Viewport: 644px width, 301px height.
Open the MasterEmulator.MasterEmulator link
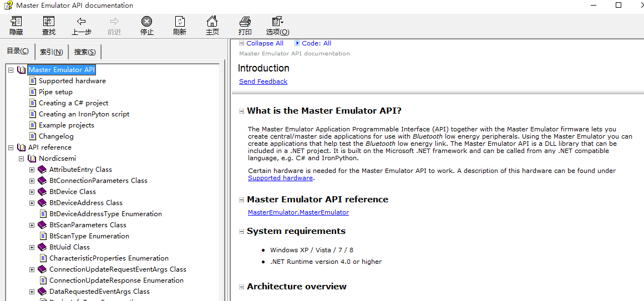pos(298,212)
